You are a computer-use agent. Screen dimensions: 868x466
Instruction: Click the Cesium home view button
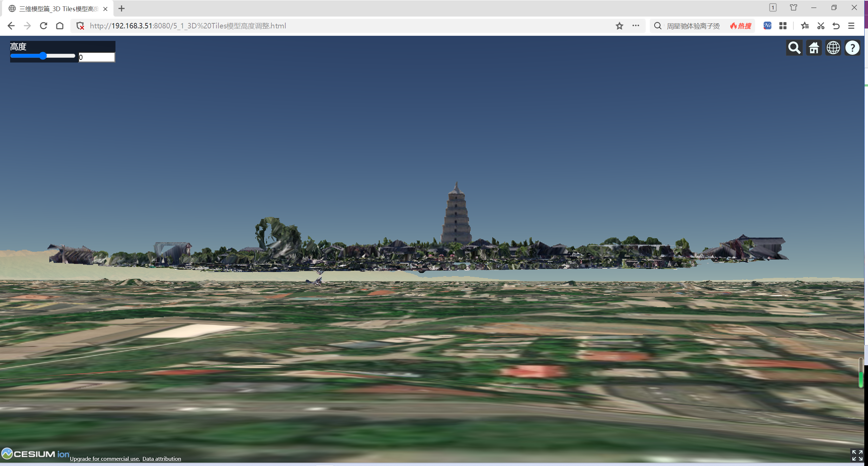(x=814, y=48)
